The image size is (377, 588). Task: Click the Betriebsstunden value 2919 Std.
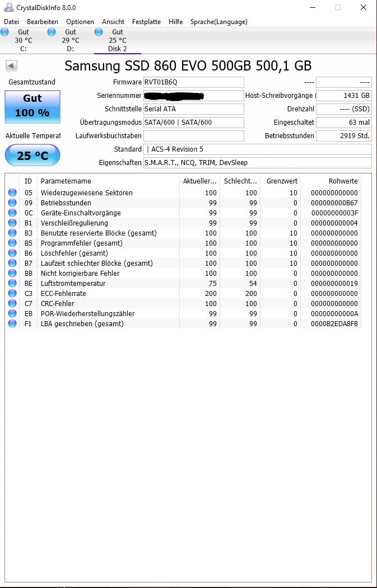pyautogui.click(x=344, y=136)
